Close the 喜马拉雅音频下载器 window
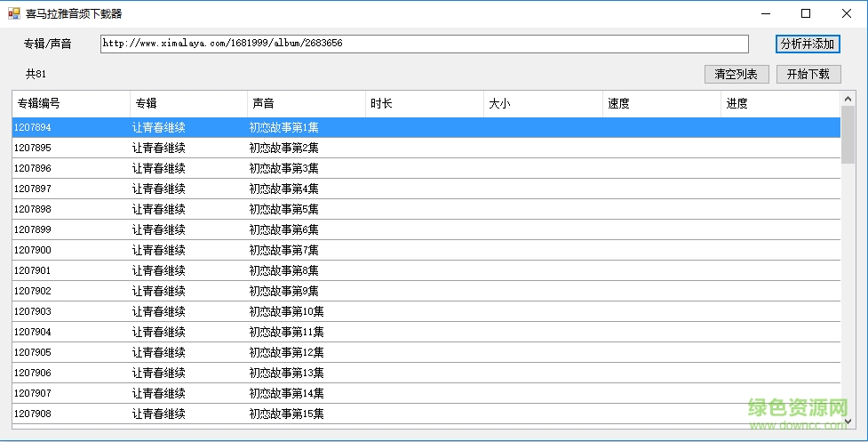Viewport: 868px width, 442px height. coord(847,13)
